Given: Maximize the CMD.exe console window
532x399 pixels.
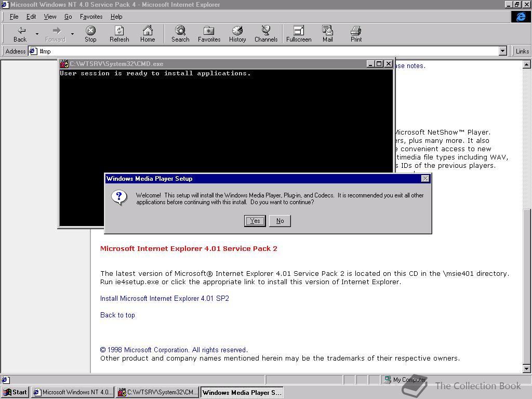Looking at the screenshot, I should coord(379,63).
